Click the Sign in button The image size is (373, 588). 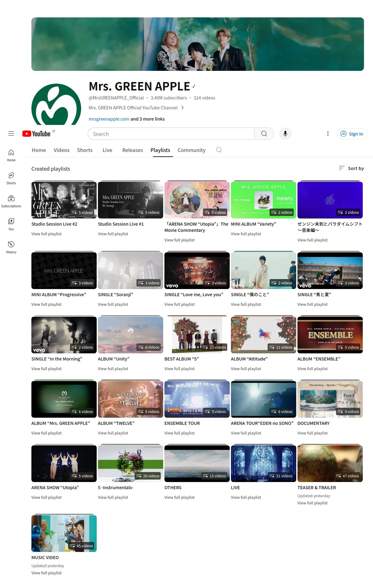pyautogui.click(x=352, y=134)
